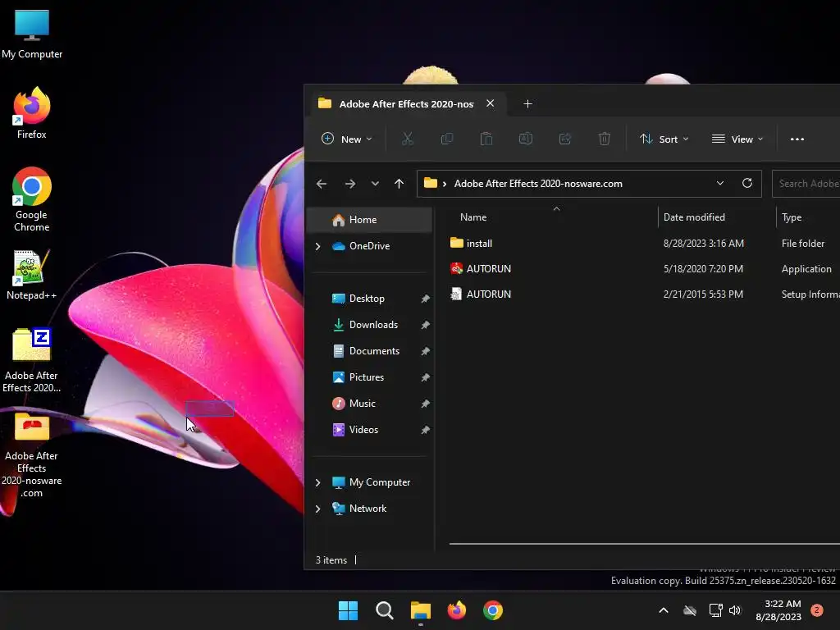Click the Rename icon in toolbar
The height and width of the screenshot is (630, 840).
526,139
